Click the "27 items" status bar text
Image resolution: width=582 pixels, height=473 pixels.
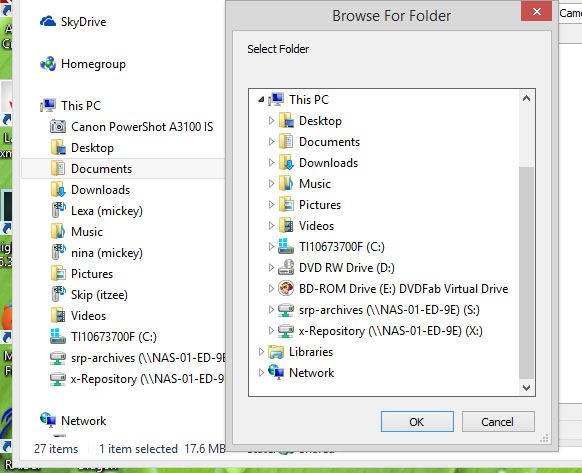[x=56, y=448]
